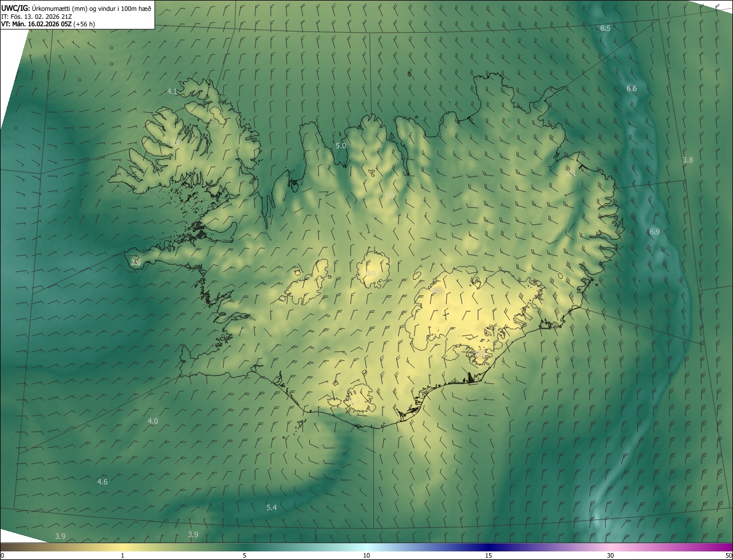
Task: Click the 6.6 value on the map
Action: point(632,88)
